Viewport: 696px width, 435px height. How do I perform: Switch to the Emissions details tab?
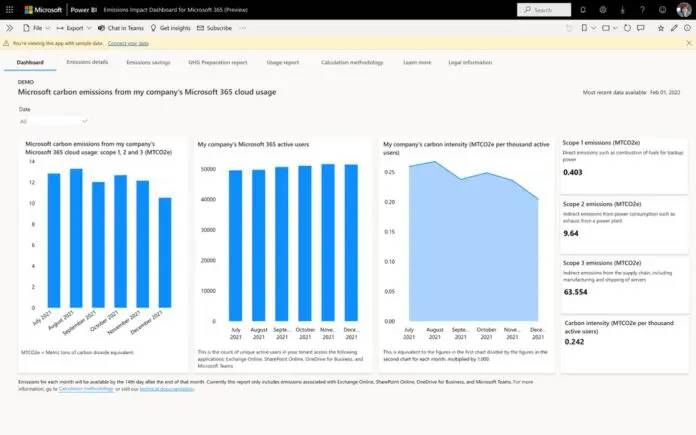pos(87,63)
